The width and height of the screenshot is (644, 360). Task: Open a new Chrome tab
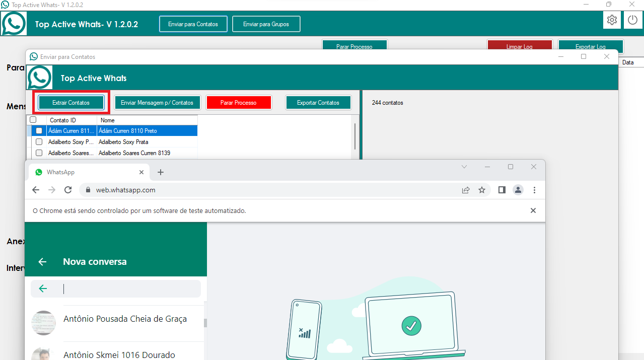click(x=161, y=172)
